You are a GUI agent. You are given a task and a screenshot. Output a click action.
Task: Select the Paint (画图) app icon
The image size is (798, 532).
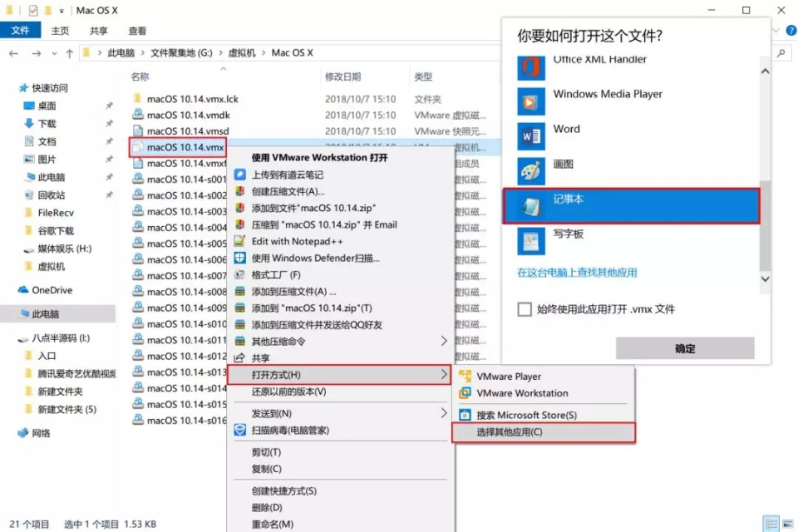point(531,171)
